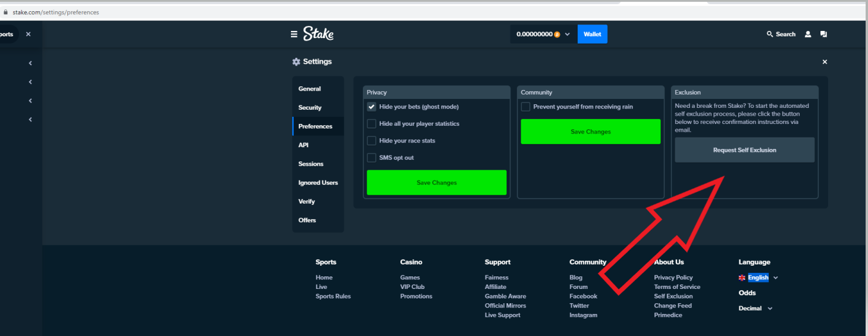Open the Sports Home footer link
Screen dimensions: 868x336
324,278
